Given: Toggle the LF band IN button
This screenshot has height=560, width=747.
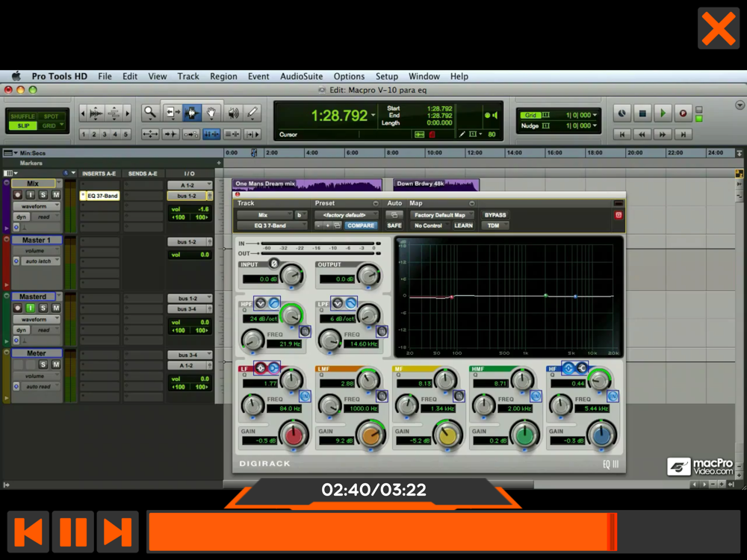Looking at the screenshot, I should (x=305, y=396).
